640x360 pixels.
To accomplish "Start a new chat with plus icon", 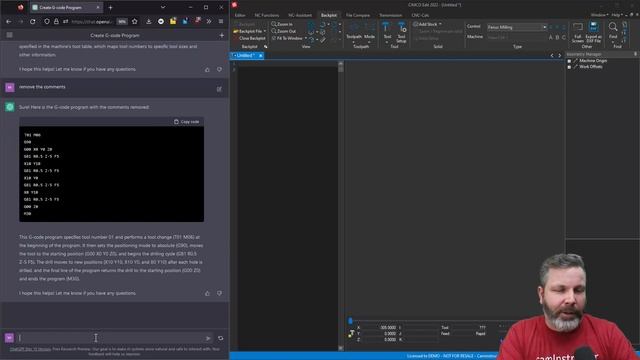I will 222,36.
